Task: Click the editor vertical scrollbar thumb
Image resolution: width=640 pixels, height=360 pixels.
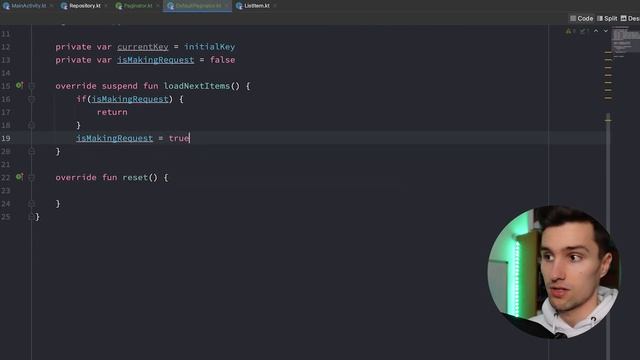Action: pyautogui.click(x=608, y=237)
